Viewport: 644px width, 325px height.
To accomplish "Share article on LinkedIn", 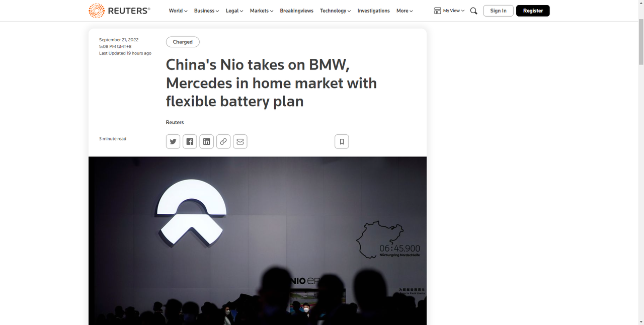I will (206, 141).
